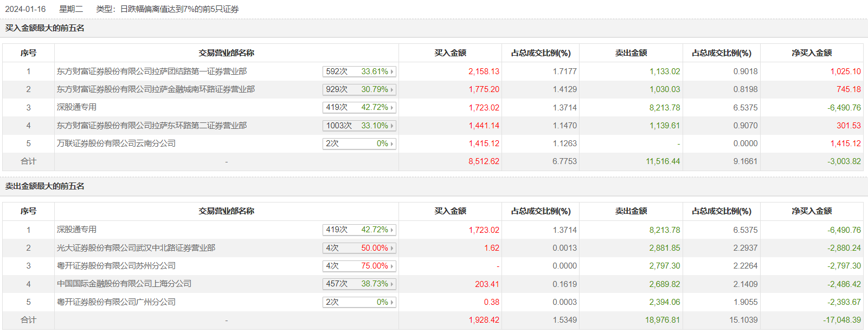The image size is (868, 333).
Task: Click 光大证券武汉中北路证券营业部 link
Action: [x=136, y=248]
